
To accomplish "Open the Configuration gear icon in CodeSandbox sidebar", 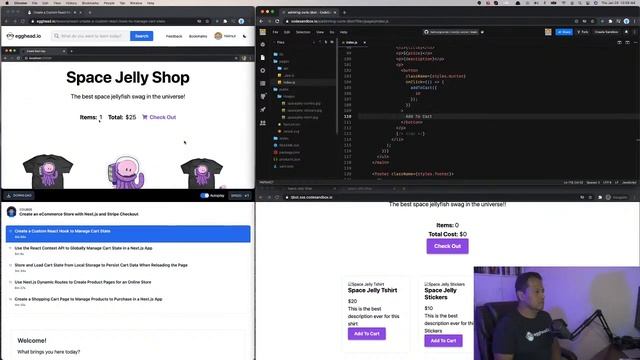I will tap(263, 71).
